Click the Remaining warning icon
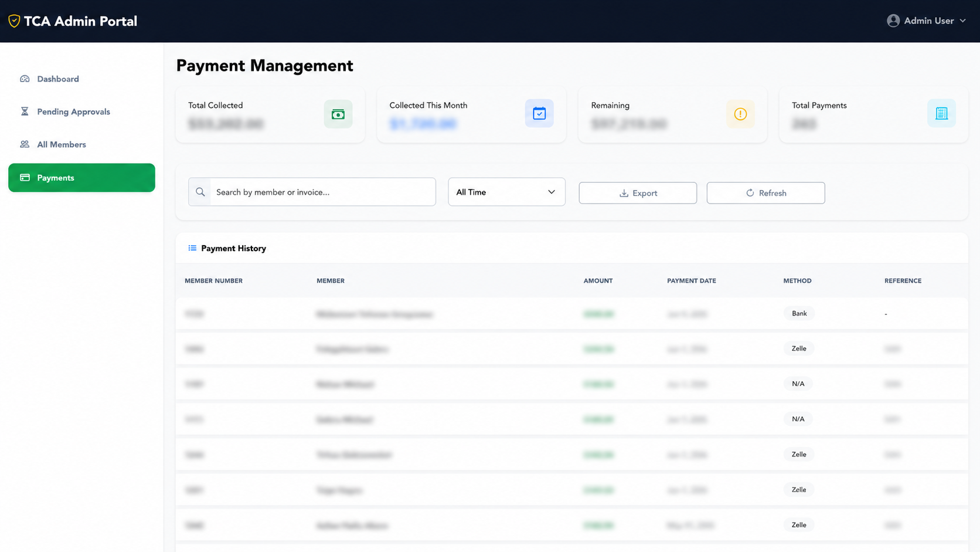Screen dimensions: 980x552 [x=740, y=114]
